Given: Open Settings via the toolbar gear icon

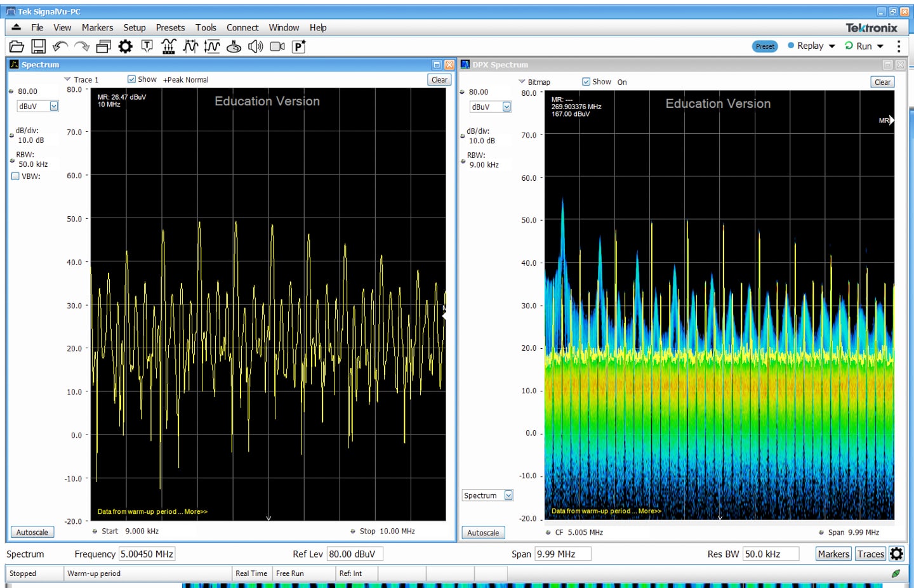Looking at the screenshot, I should click(x=126, y=46).
